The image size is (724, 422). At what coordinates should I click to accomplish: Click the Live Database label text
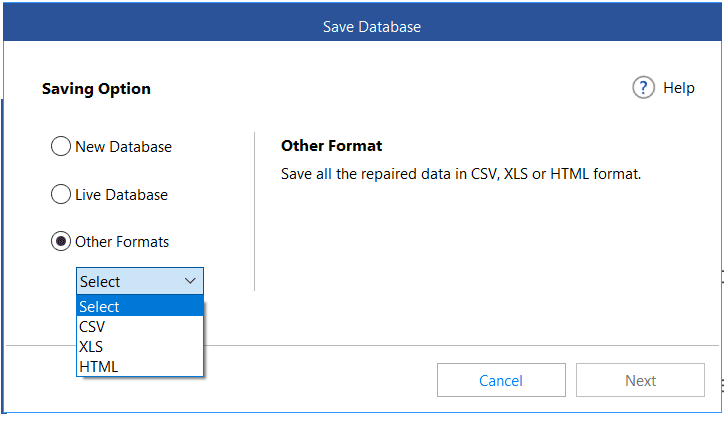pyautogui.click(x=121, y=194)
